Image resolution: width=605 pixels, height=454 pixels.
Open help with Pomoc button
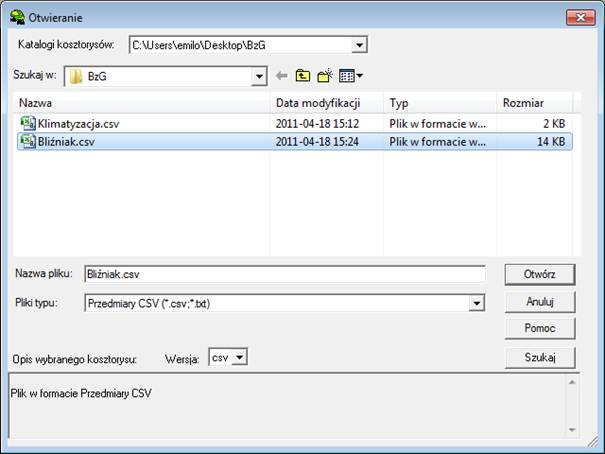coord(539,328)
